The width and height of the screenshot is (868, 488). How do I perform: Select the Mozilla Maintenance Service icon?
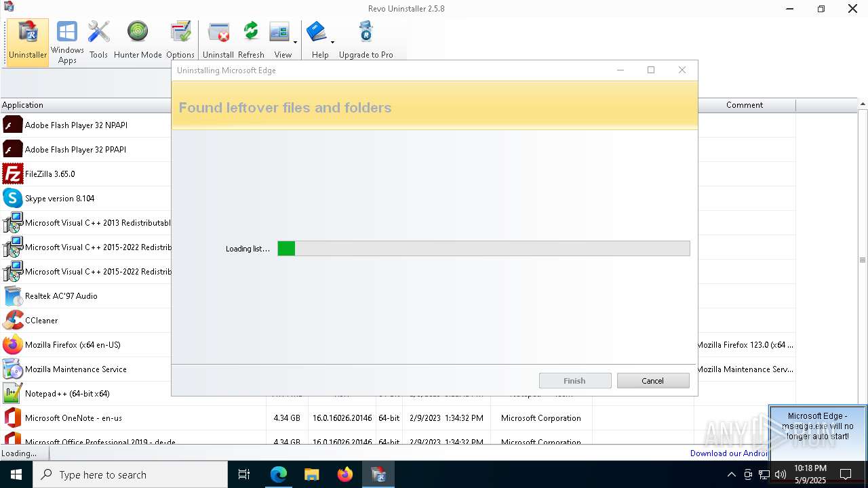[13, 369]
